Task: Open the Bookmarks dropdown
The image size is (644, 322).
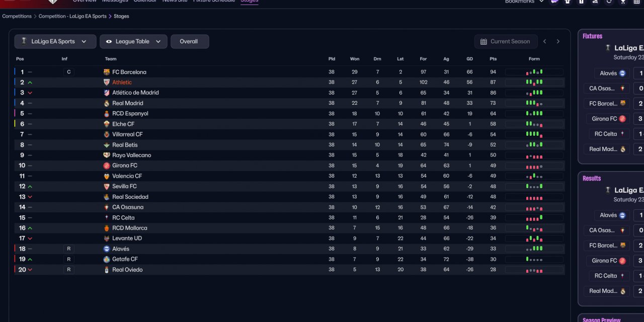Action: [x=524, y=2]
